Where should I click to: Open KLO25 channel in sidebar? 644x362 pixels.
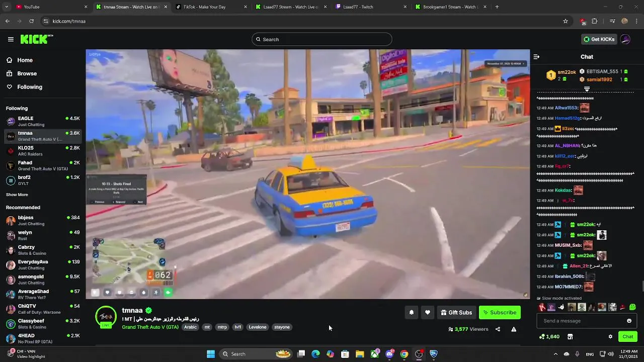point(43,151)
